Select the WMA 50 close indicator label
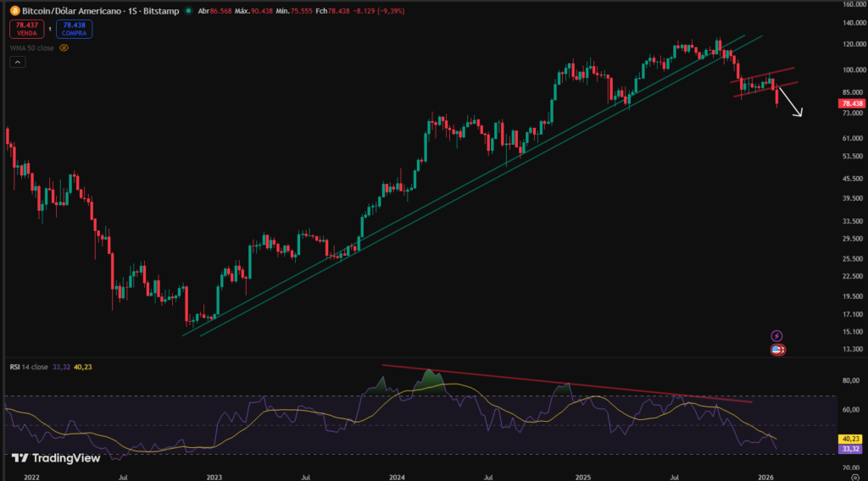The image size is (868, 481). (x=32, y=48)
